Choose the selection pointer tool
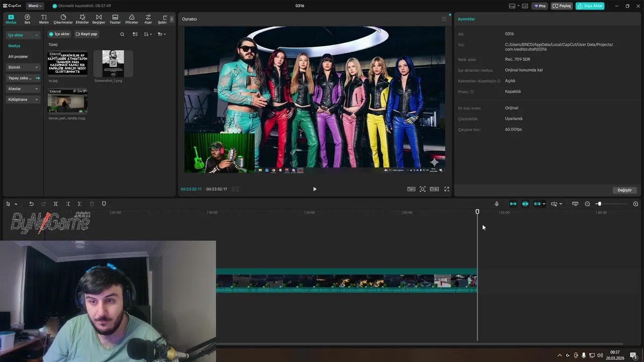This screenshot has width=644, height=362. click(8, 204)
